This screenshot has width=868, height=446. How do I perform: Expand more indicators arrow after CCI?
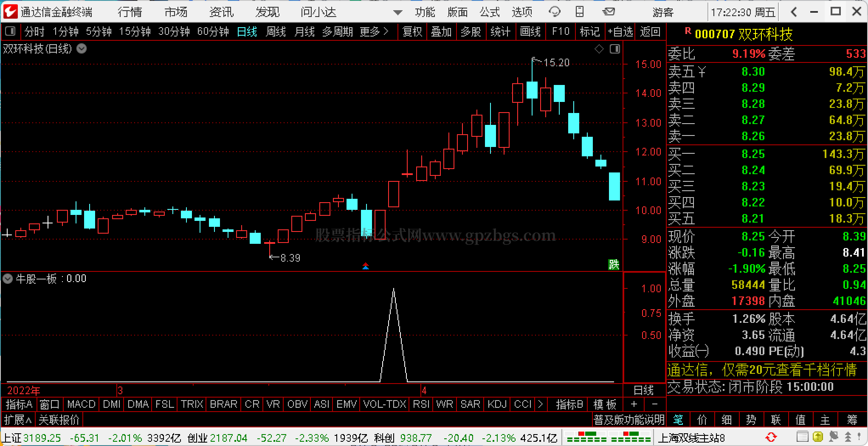(x=540, y=404)
